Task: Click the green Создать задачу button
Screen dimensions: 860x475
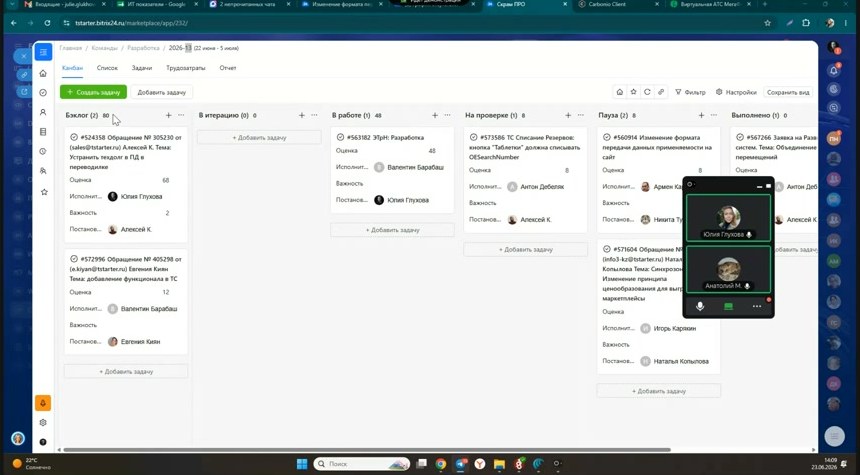Action: (x=93, y=92)
